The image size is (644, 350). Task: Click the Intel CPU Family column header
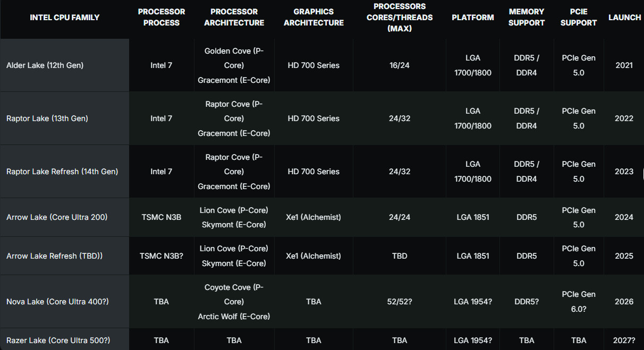(64, 18)
